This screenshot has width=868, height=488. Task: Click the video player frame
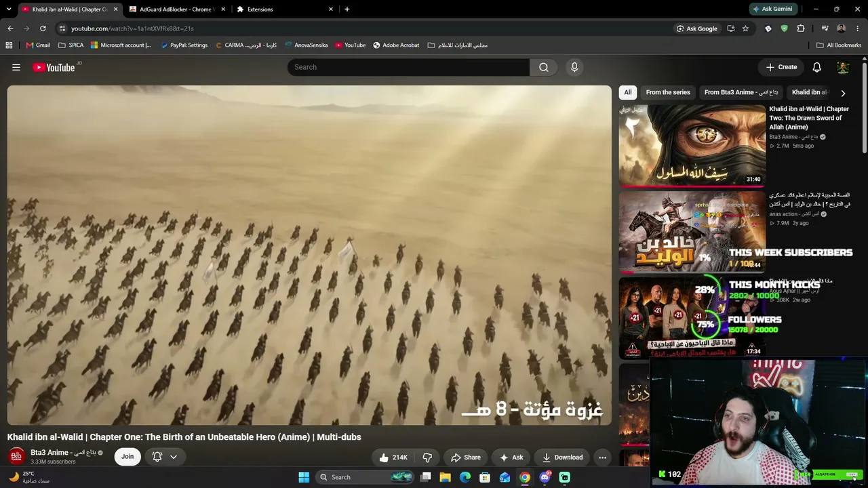pyautogui.click(x=309, y=256)
